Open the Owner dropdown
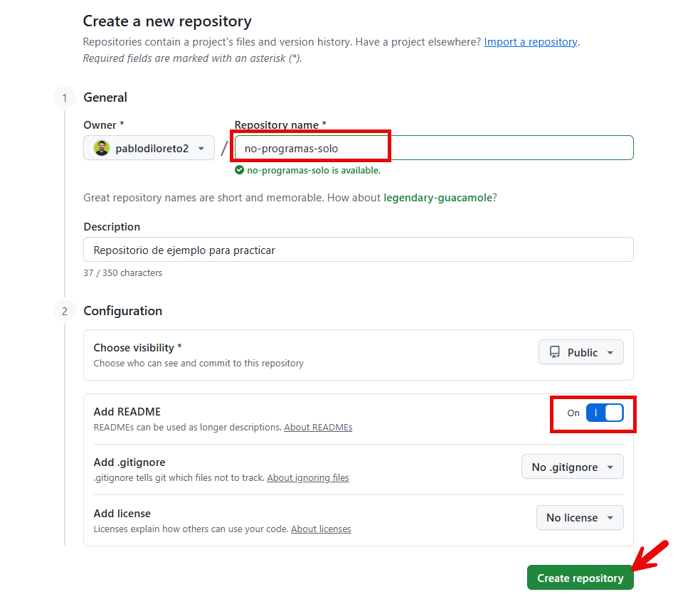Image resolution: width=700 pixels, height=604 pixels. [149, 148]
